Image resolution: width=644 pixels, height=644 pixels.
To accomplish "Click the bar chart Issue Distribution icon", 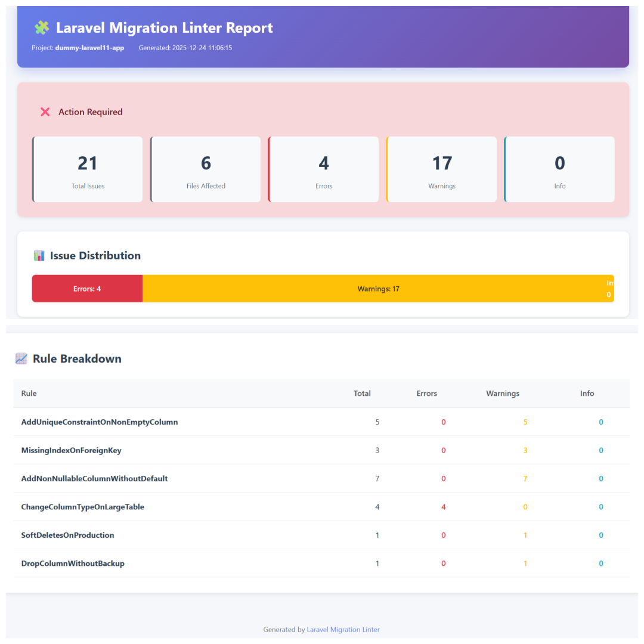I will pos(39,256).
